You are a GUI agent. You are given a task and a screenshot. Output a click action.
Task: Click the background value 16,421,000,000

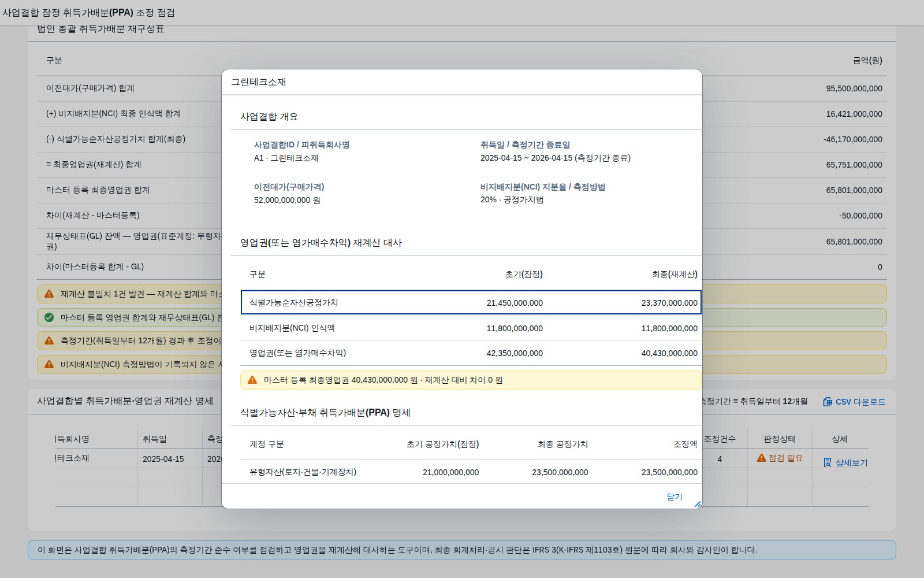[x=854, y=114]
